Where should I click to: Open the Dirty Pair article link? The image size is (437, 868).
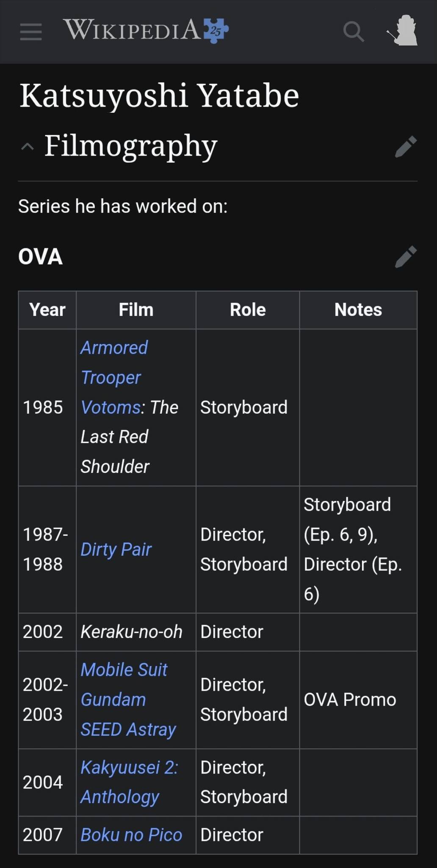[116, 549]
